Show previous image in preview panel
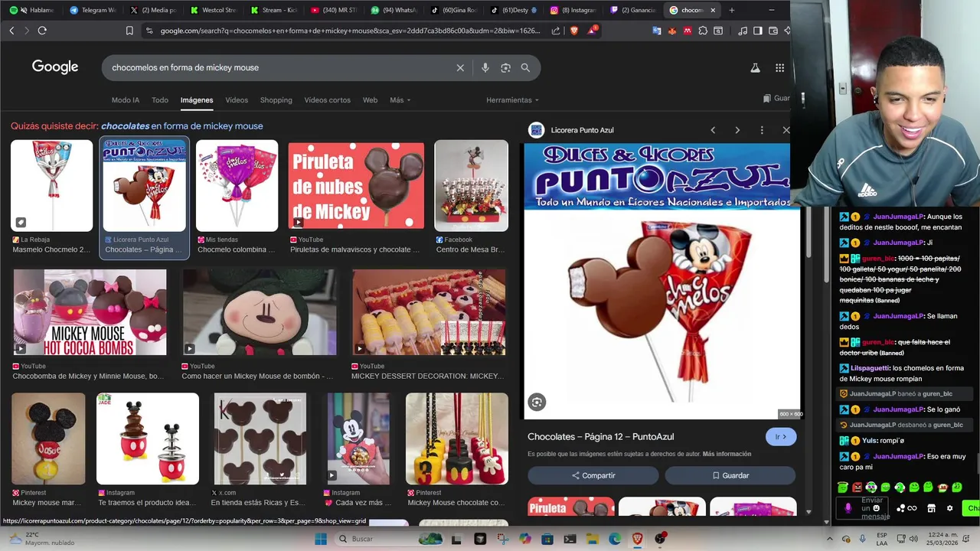This screenshot has width=980, height=551. pyautogui.click(x=713, y=130)
